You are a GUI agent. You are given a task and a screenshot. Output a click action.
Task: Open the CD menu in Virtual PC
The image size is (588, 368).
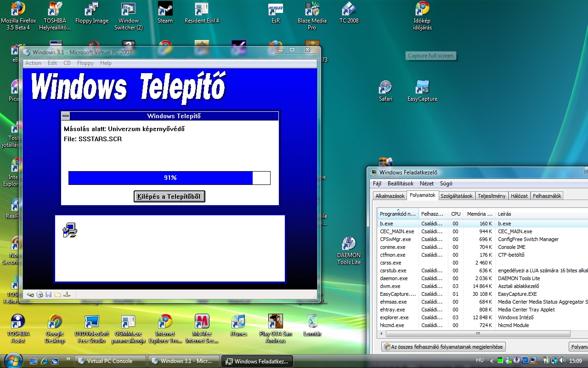(67, 63)
